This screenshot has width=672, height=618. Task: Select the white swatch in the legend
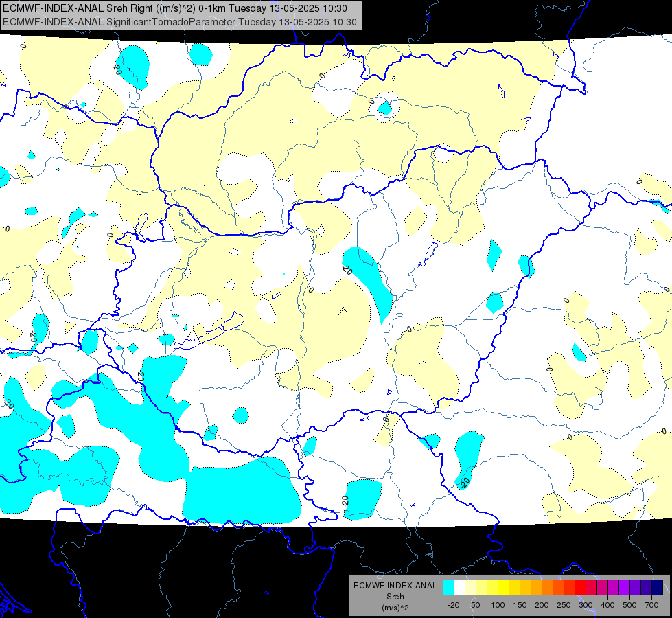click(459, 587)
